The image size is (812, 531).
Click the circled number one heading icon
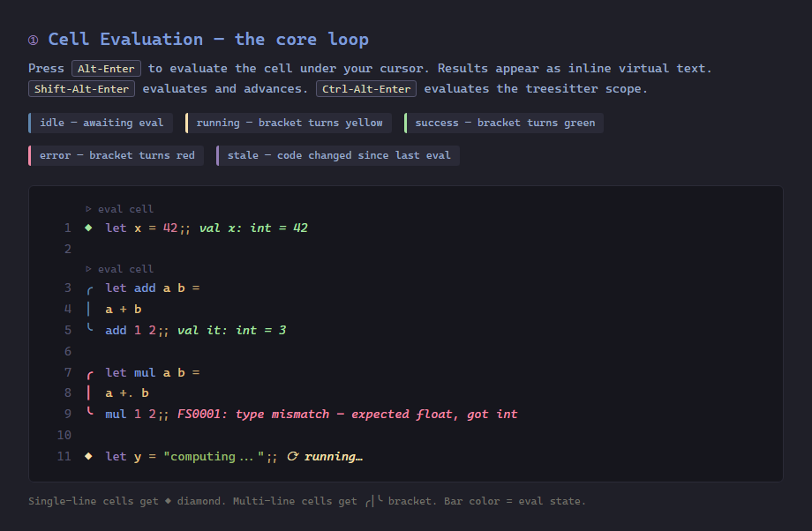pos(34,40)
